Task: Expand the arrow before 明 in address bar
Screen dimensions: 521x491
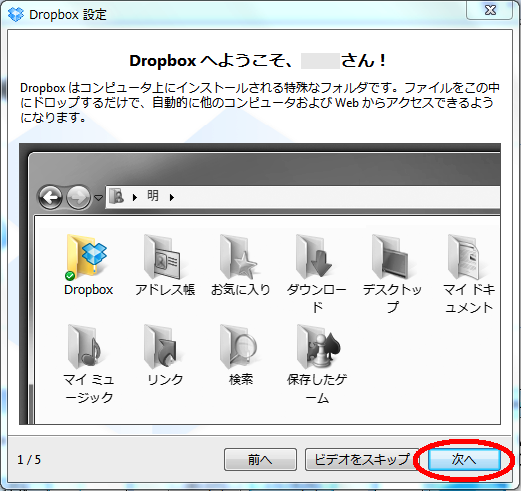Action: pos(135,197)
